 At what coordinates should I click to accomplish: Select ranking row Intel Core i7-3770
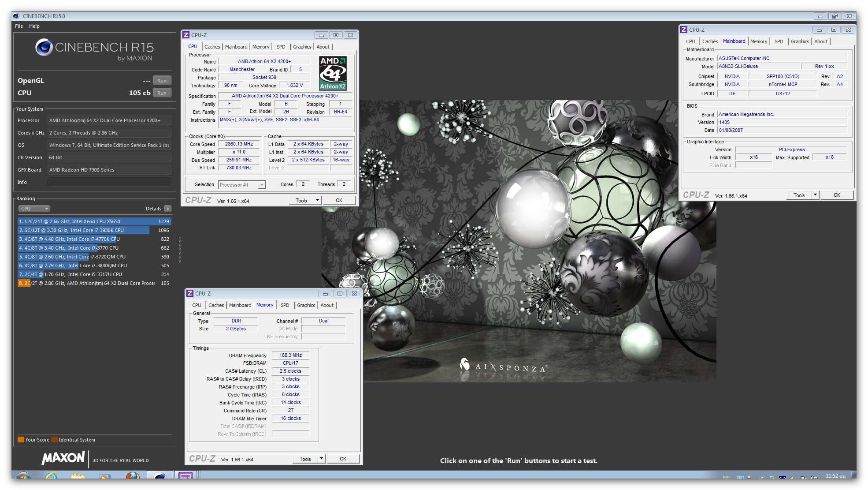(94, 248)
